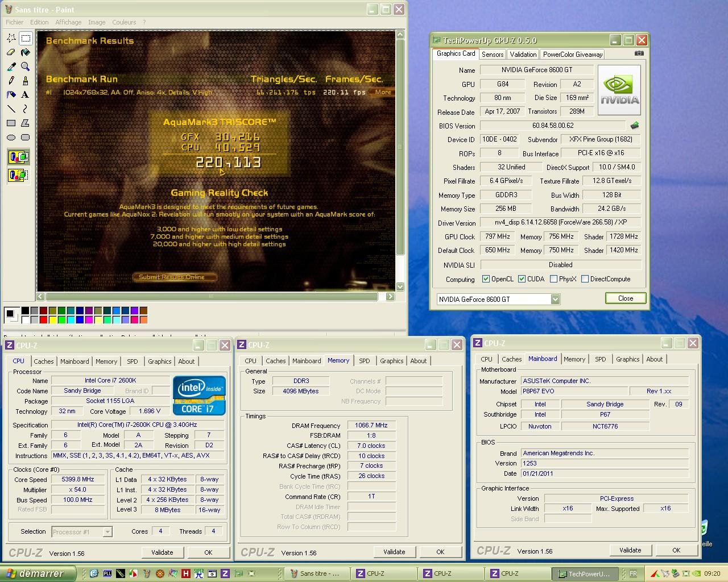Click OK in the middle CPU-Z window
The height and width of the screenshot is (582, 728).
pyautogui.click(x=440, y=552)
